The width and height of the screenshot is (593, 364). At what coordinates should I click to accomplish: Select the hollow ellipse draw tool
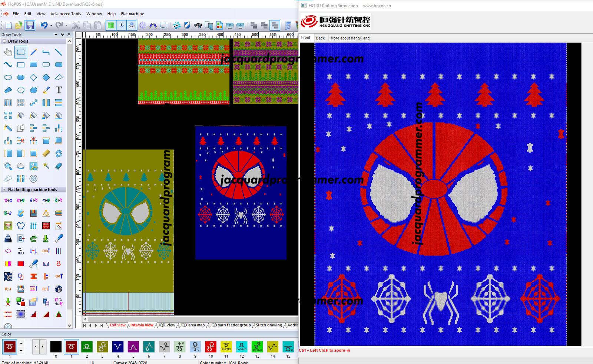tap(8, 77)
